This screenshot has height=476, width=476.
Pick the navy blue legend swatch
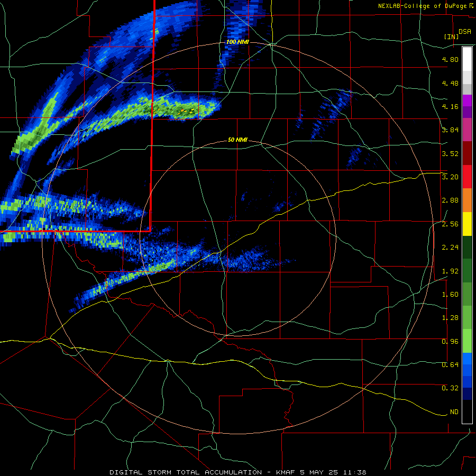467,394
